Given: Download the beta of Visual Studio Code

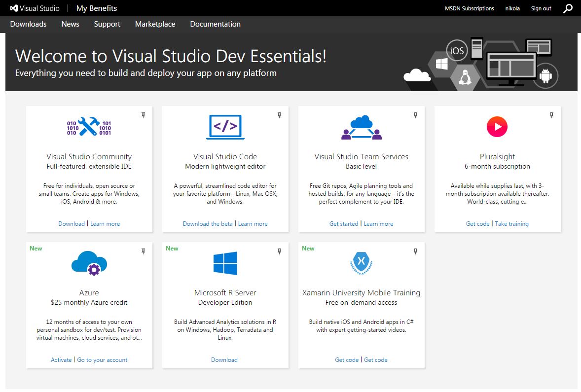Looking at the screenshot, I should [x=208, y=224].
